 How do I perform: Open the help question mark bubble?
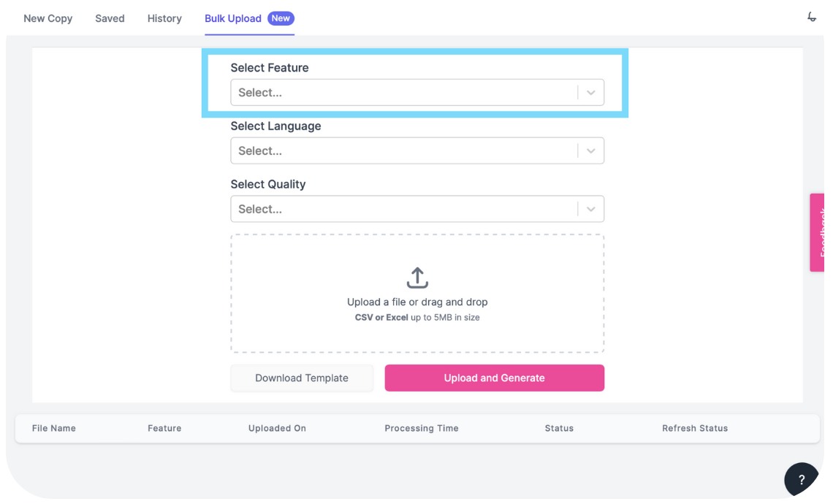tap(801, 479)
